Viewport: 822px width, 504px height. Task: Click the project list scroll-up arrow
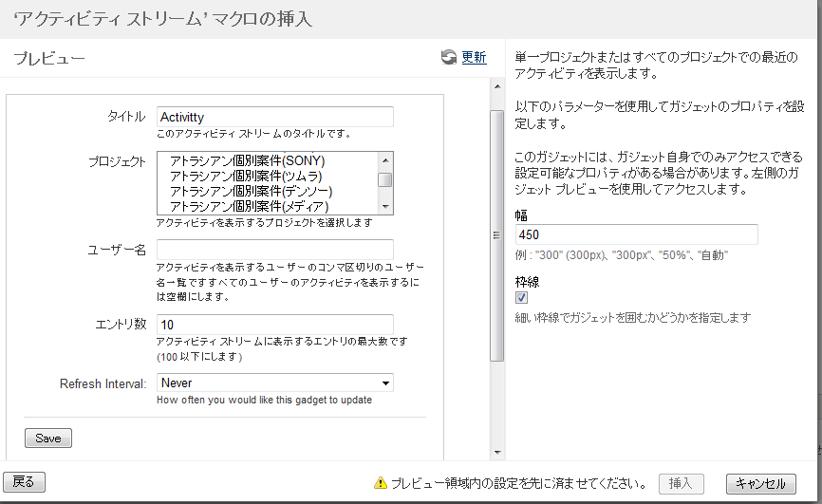click(385, 160)
